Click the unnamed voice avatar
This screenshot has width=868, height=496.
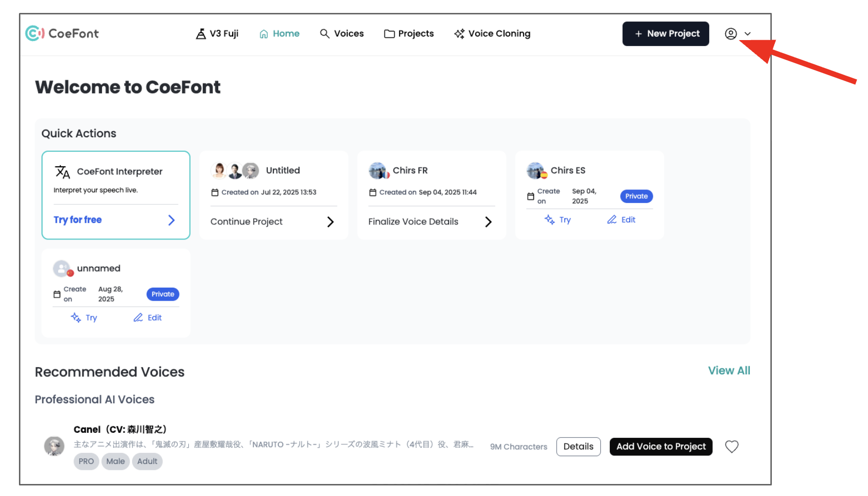click(x=63, y=269)
